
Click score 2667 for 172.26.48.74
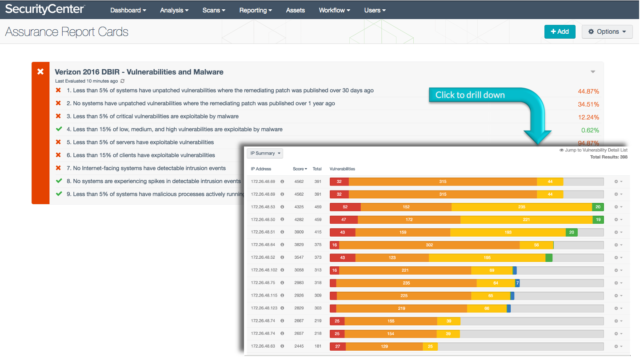299,321
